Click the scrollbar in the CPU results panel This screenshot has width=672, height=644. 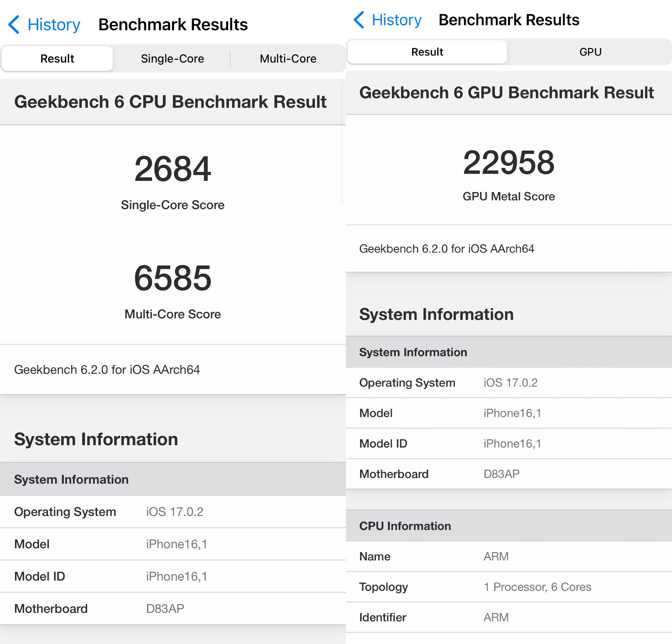click(342, 142)
